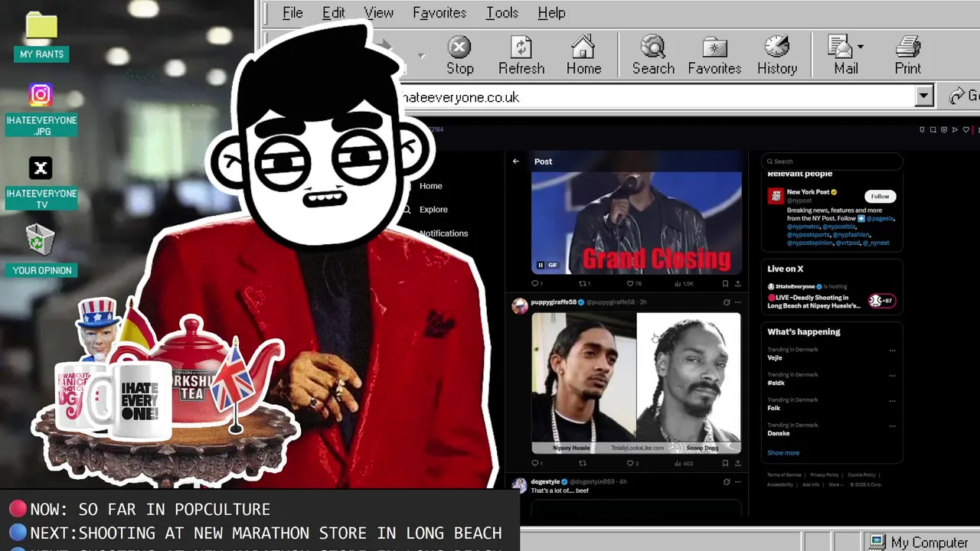This screenshot has width=980, height=551.
Task: Click Grok icon on puppygiraffe58's post
Action: [727, 302]
